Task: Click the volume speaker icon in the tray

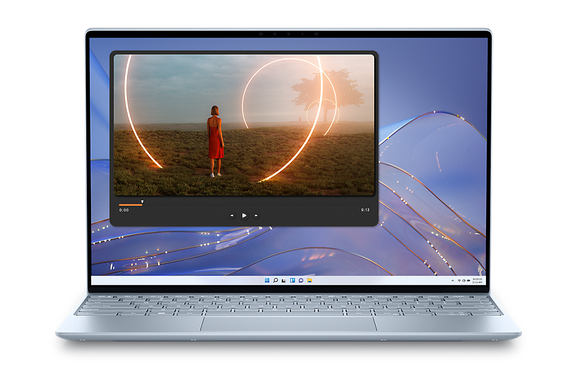Action: click(464, 280)
